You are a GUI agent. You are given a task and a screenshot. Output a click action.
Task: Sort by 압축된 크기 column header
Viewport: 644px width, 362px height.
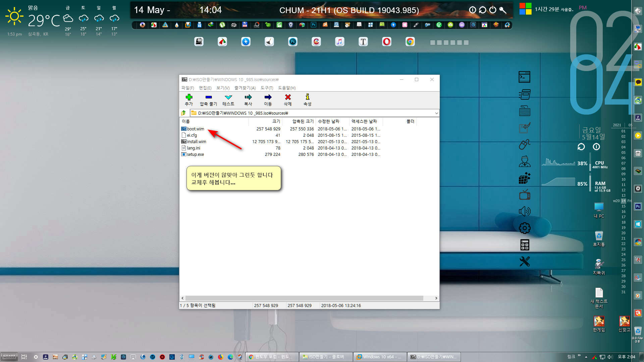(299, 121)
